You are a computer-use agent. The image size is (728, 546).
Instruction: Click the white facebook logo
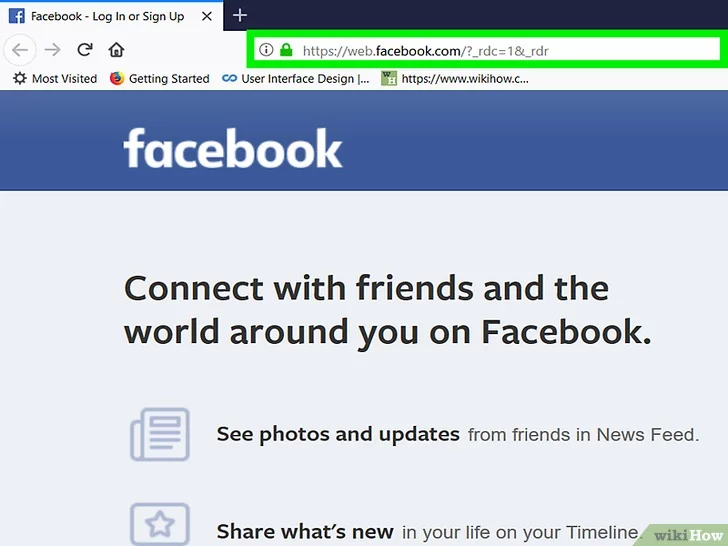233,148
